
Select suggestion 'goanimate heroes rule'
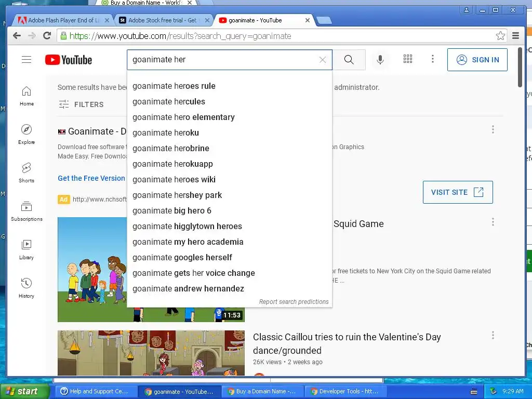click(230, 86)
